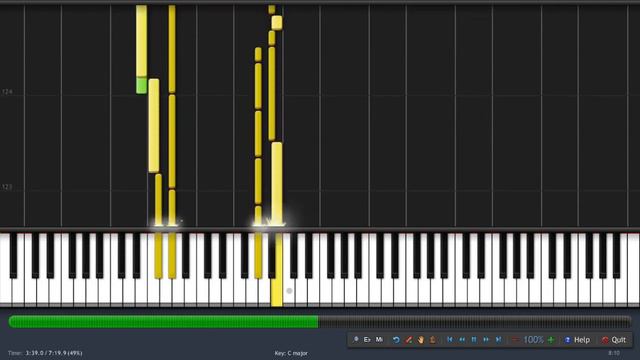Click the magnifier zoom icon in toolbar
640x360 pixels.
(356, 340)
